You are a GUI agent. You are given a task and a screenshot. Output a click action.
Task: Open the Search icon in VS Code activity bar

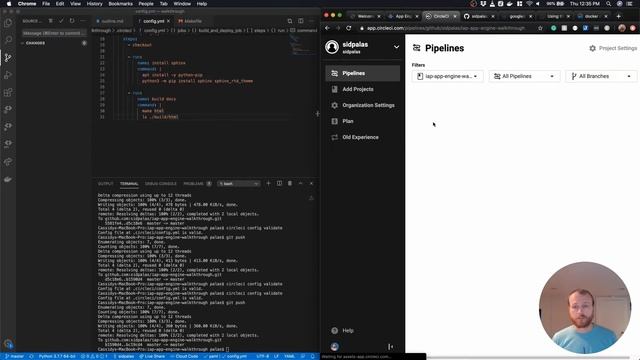[x=8, y=40]
